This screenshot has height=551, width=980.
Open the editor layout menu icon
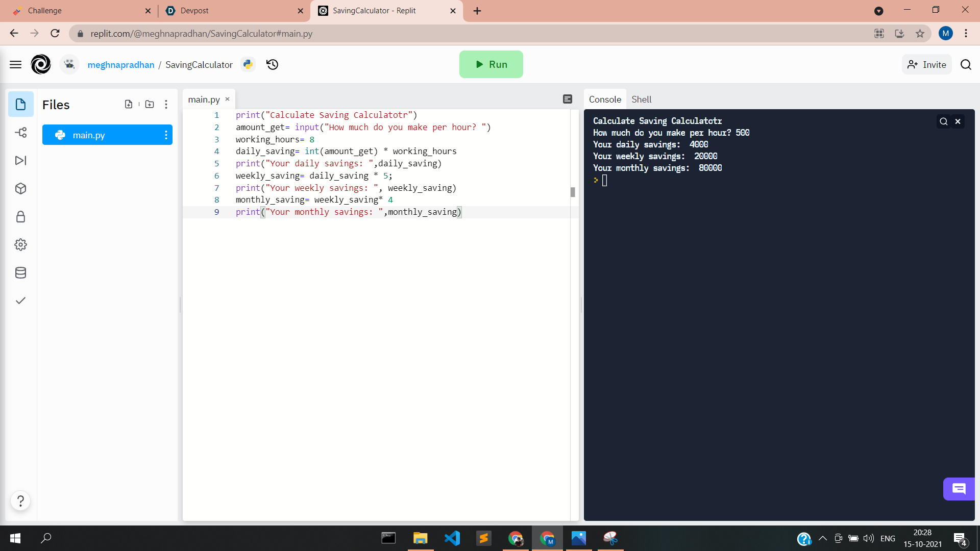pyautogui.click(x=568, y=99)
